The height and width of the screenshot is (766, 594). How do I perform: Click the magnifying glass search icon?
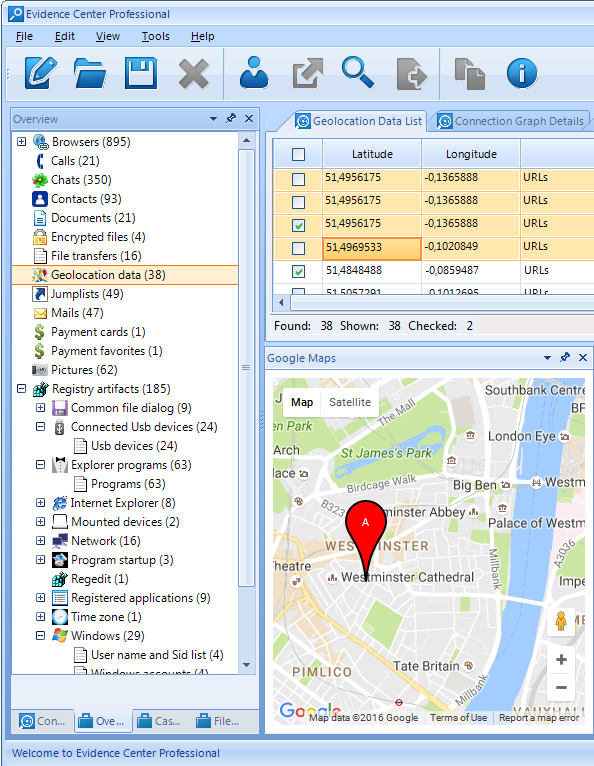358,72
